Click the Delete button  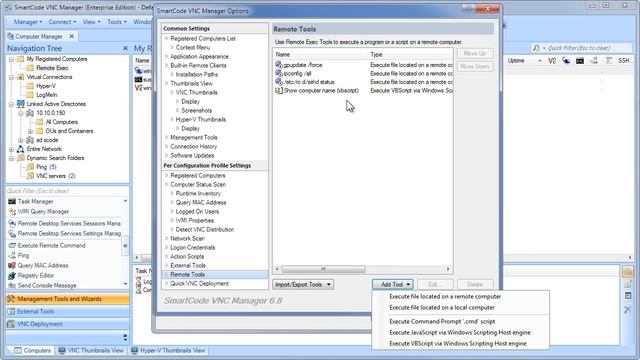coord(475,284)
